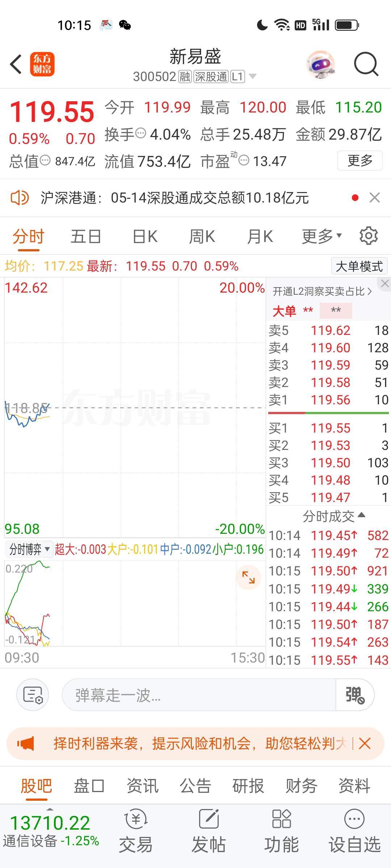Click the 更多 quote details button

(360, 160)
